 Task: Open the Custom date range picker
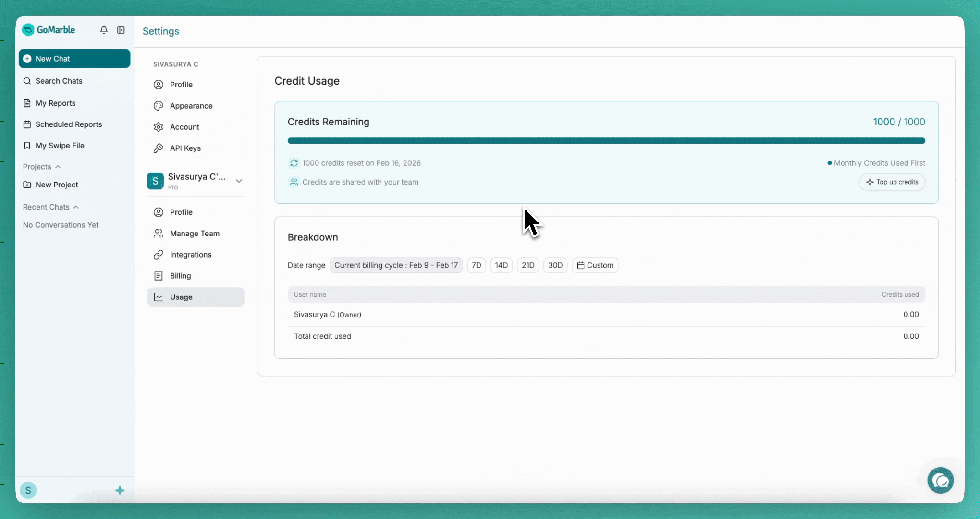(595, 265)
